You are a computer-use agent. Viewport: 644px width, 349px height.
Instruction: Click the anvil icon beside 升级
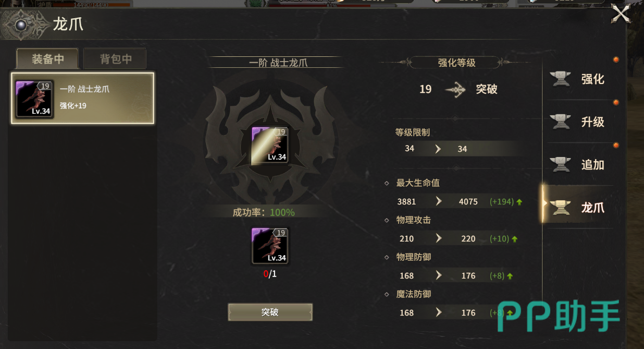point(561,122)
